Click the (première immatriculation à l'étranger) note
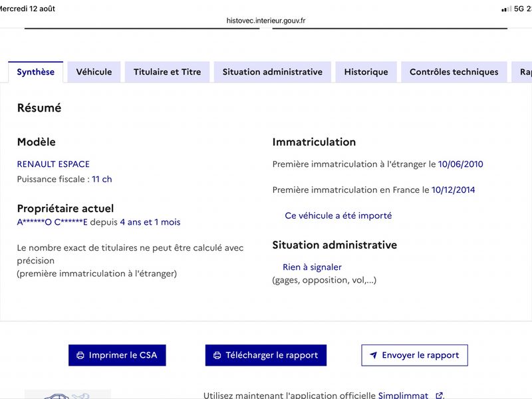Screen dimensions: 532x399 [x=96, y=274]
